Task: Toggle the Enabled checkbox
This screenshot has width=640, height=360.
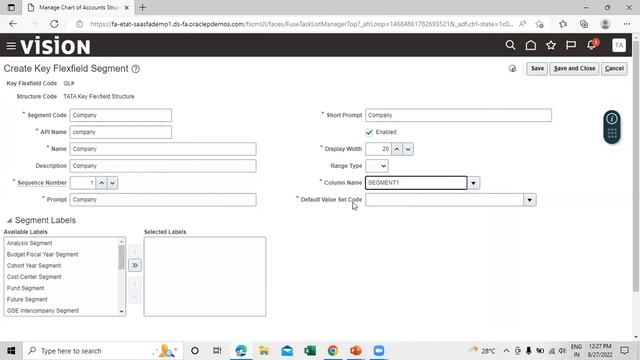Action: pyautogui.click(x=369, y=132)
